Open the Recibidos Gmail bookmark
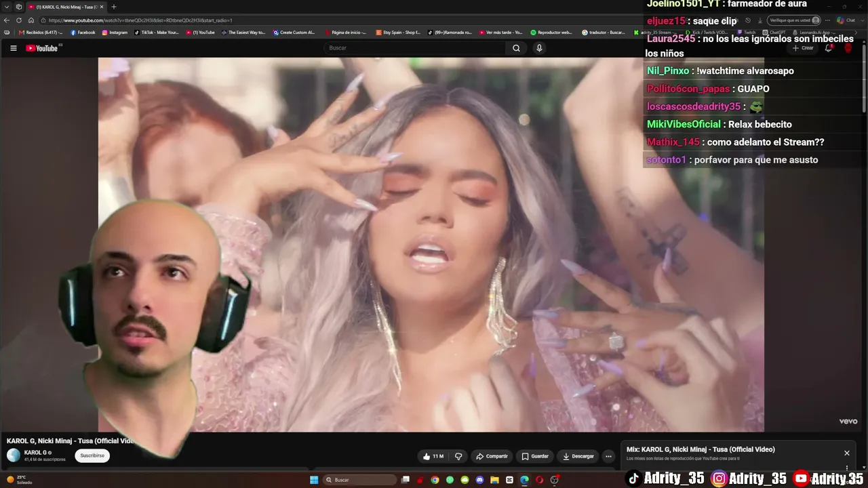868x488 pixels. [40, 33]
